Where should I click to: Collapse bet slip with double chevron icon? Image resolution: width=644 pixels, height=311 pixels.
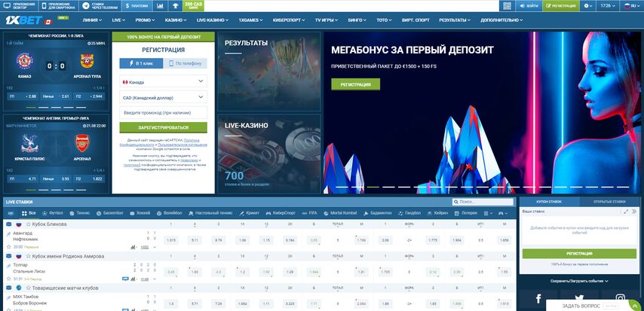[x=634, y=212]
